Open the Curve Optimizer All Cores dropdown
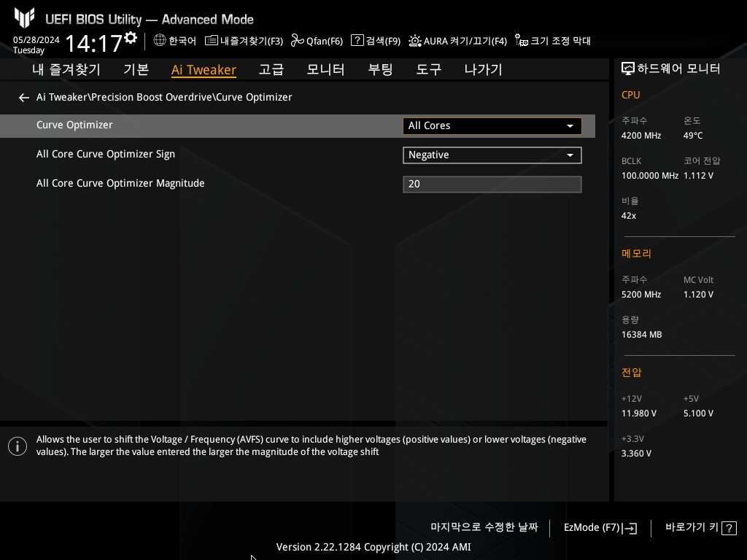This screenshot has height=560, width=747. (492, 125)
